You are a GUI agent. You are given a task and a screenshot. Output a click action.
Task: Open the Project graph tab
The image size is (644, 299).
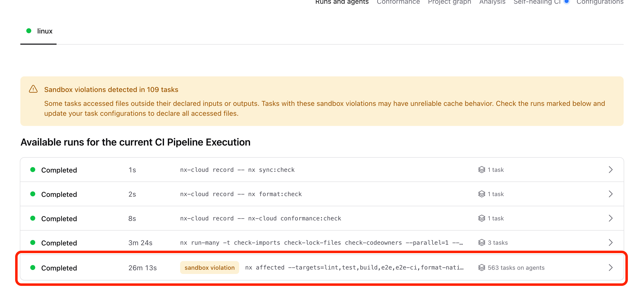(449, 2)
